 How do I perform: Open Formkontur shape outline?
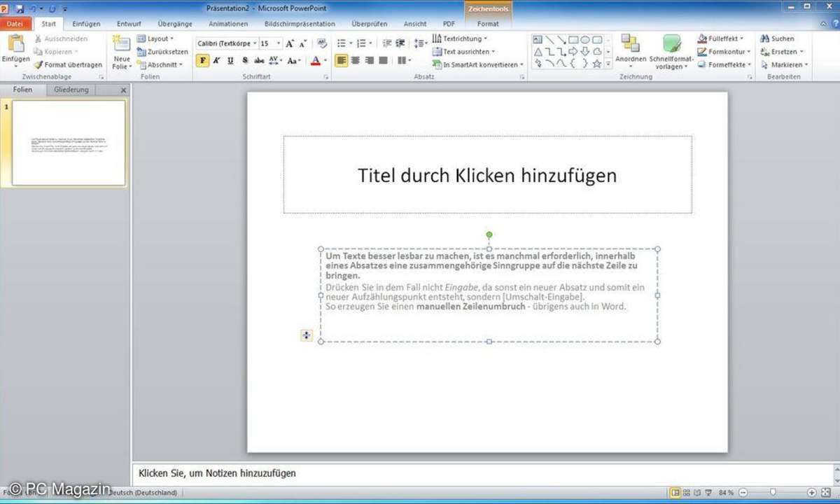tap(724, 52)
